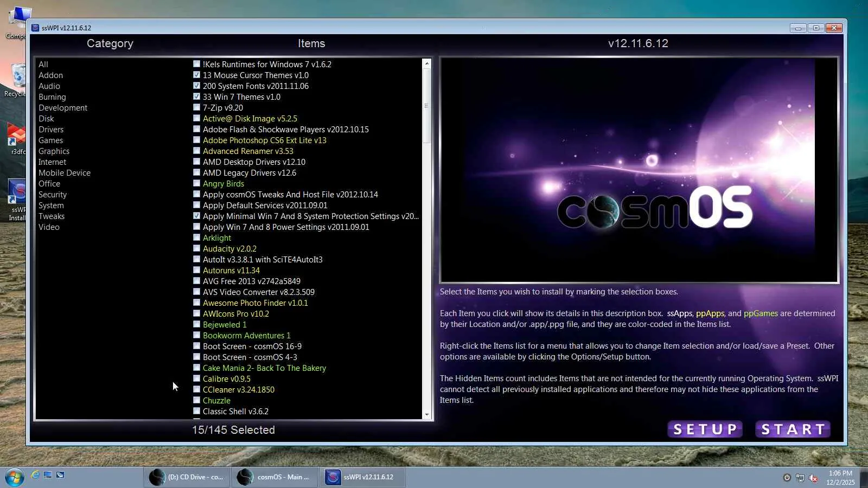Click the START button to begin installing
The width and height of the screenshot is (868, 488).
pos(793,429)
